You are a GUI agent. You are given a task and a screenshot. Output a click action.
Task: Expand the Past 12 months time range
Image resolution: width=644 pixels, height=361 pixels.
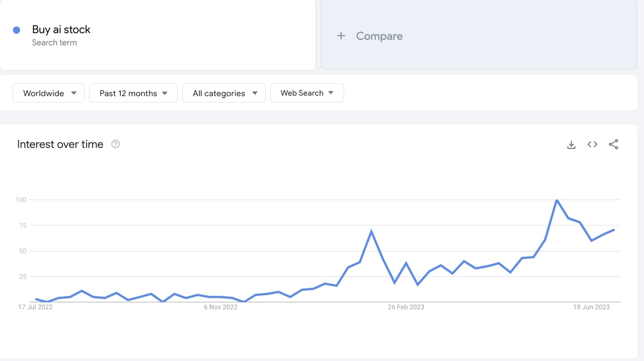[x=133, y=93]
